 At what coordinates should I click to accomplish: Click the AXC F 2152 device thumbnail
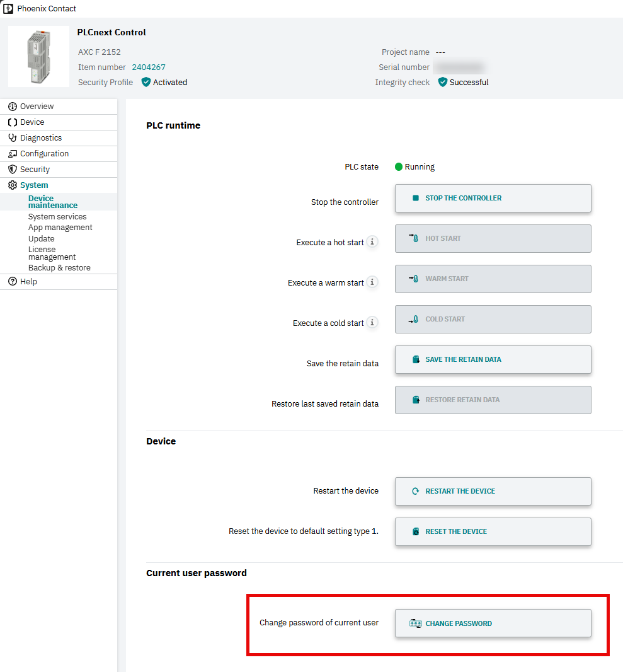tap(38, 56)
